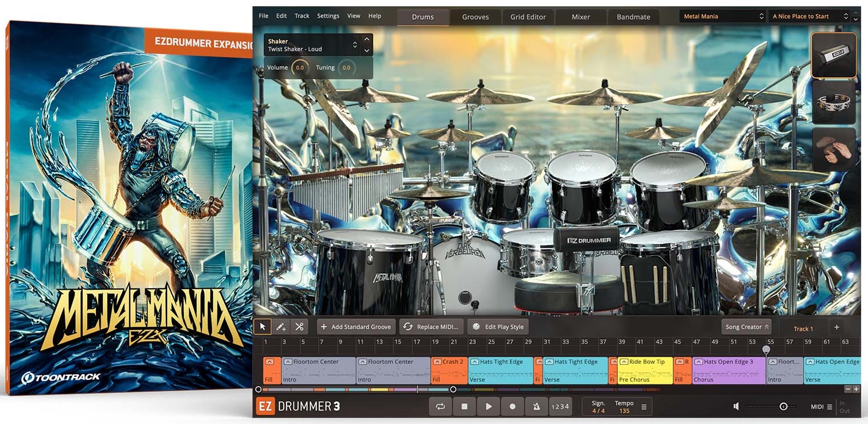Screen dimensions: 868x424
Task: Open the Edit menu
Action: [x=281, y=16]
